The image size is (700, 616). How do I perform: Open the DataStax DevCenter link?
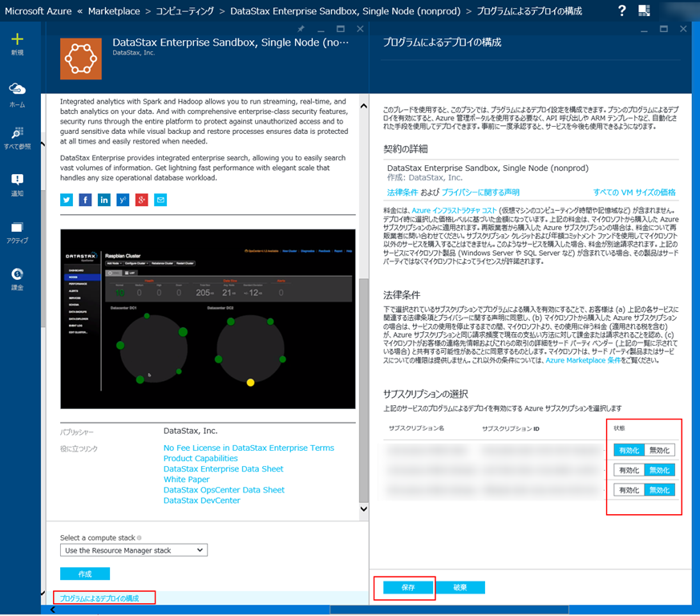[x=202, y=500]
